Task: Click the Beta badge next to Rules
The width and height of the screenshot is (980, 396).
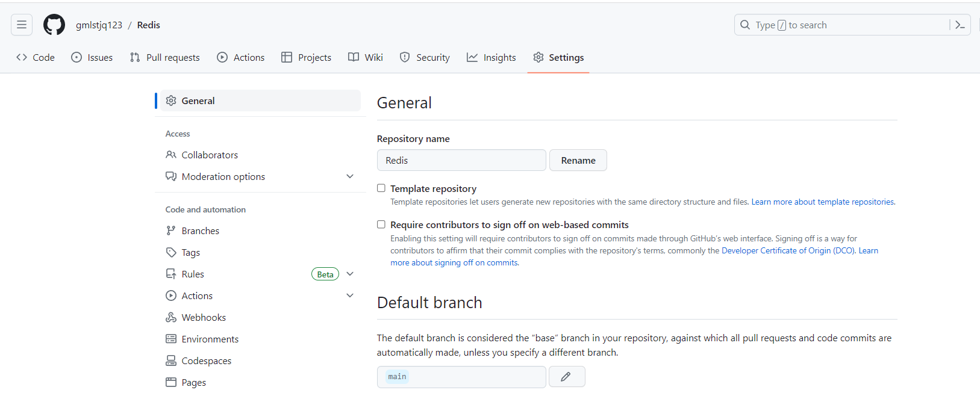Action: pyautogui.click(x=325, y=274)
